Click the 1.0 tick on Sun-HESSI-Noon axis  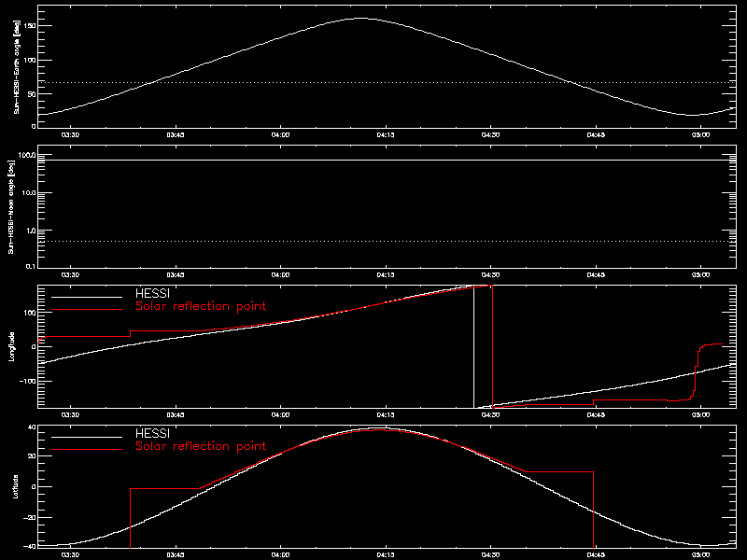(31, 231)
